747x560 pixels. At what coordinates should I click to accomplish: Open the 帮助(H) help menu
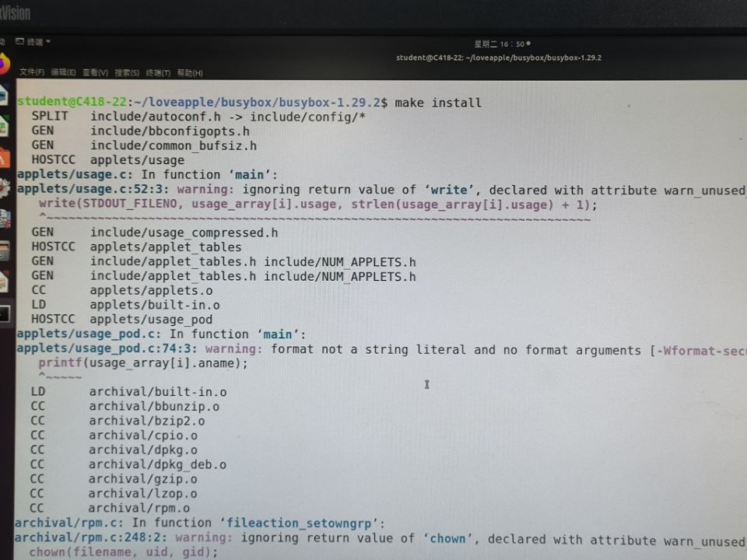[x=190, y=72]
